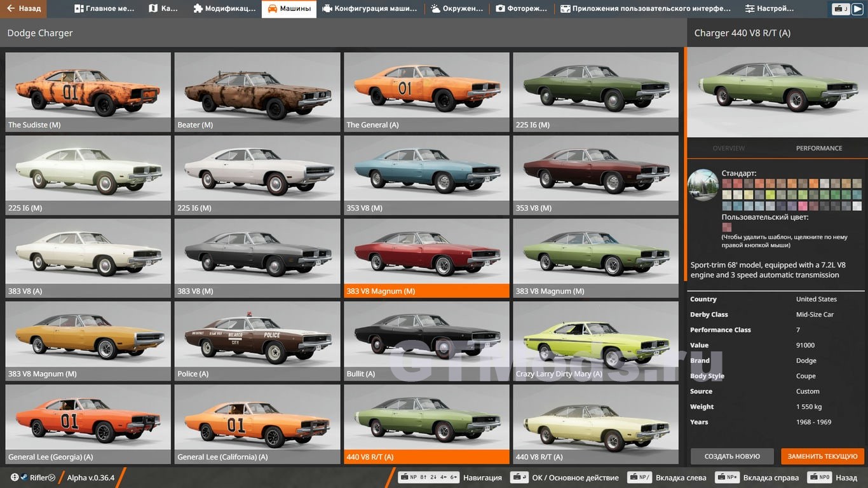Select The Sudiste (M) rusty car

88,91
